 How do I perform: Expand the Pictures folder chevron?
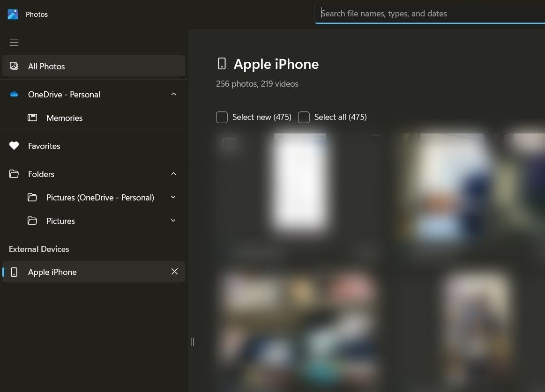click(x=173, y=220)
